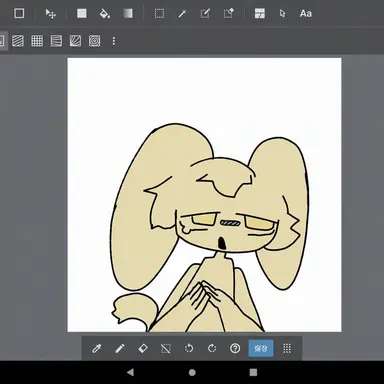Enable vanishing point snap guide

(56, 41)
